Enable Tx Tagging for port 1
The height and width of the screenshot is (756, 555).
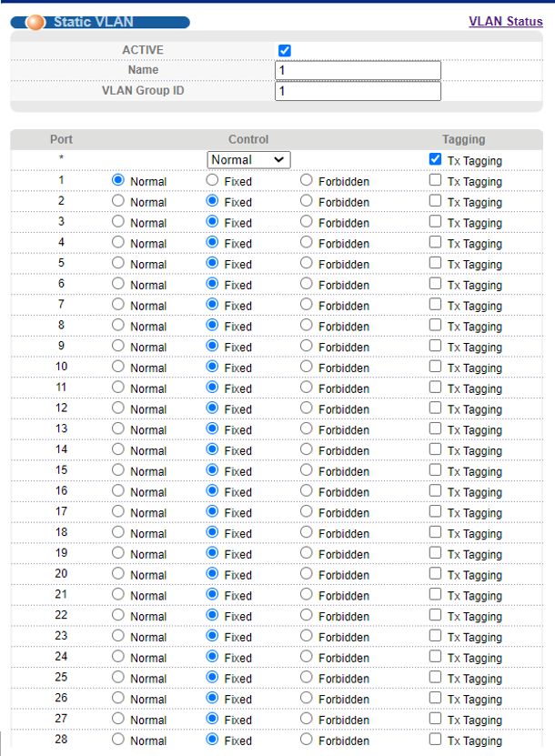(435, 180)
